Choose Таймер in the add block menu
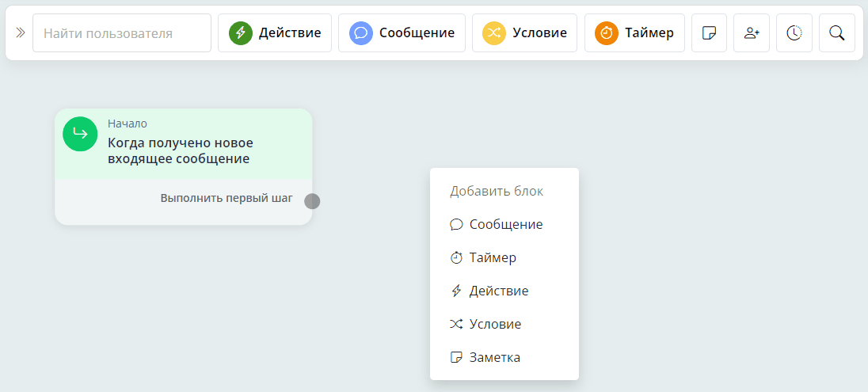Image resolution: width=868 pixels, height=392 pixels. (x=492, y=257)
